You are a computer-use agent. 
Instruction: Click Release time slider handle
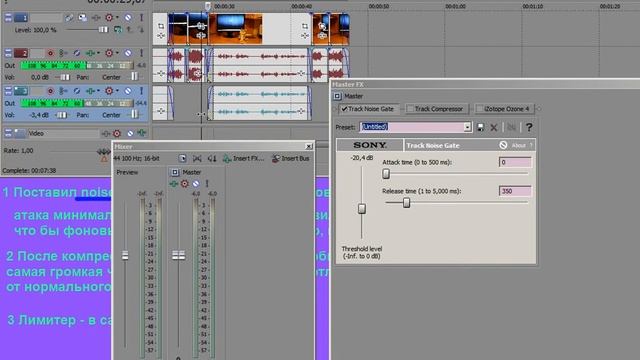(406, 202)
